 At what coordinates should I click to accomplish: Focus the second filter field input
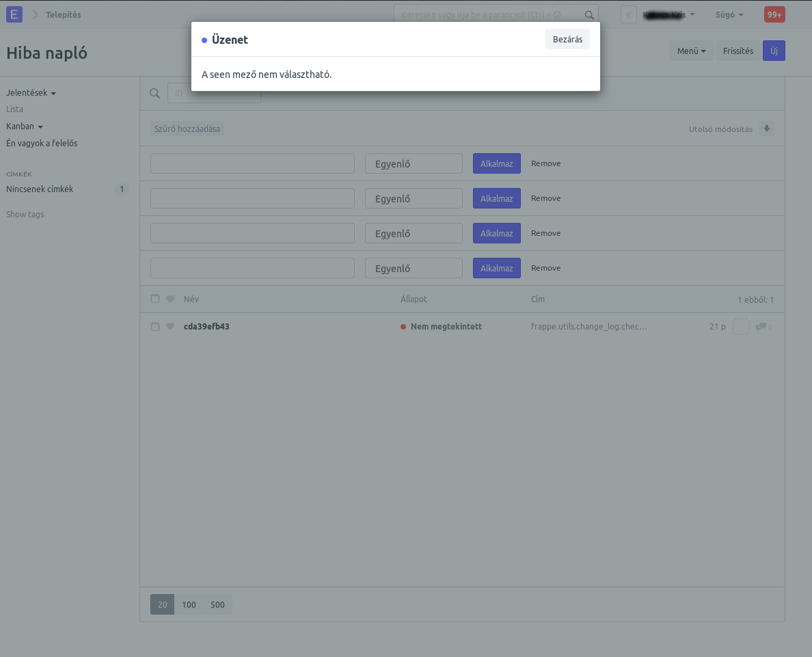click(252, 198)
